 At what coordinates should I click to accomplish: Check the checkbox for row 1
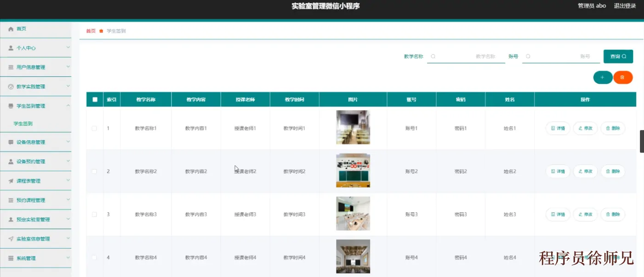coord(94,129)
